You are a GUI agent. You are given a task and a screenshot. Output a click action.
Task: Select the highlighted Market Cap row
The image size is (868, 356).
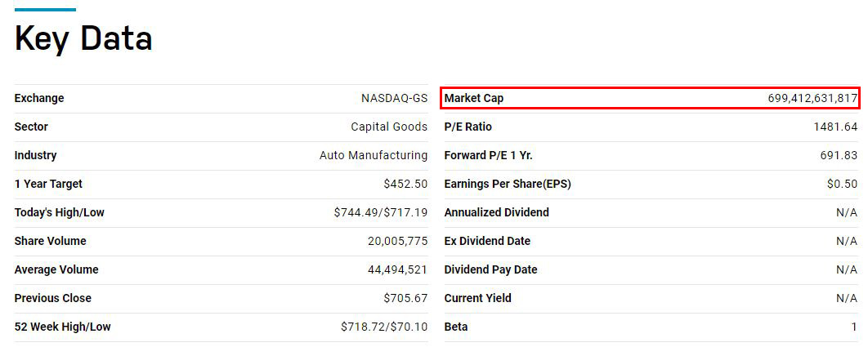click(650, 98)
